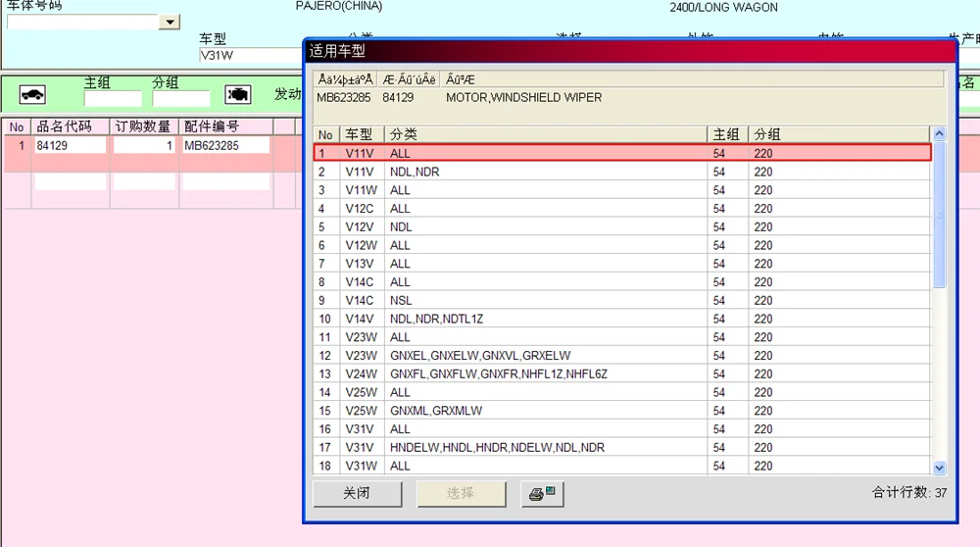Click the print icon in dialog
The width and height of the screenshot is (980, 547).
[543, 494]
